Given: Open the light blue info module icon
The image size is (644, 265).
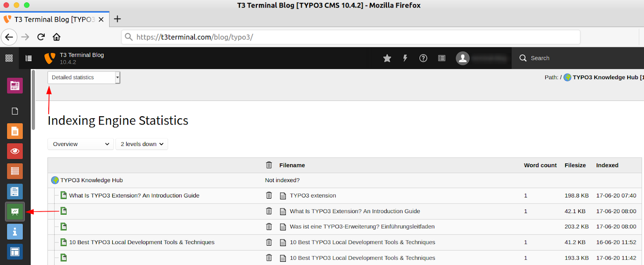Looking at the screenshot, I should [x=15, y=232].
